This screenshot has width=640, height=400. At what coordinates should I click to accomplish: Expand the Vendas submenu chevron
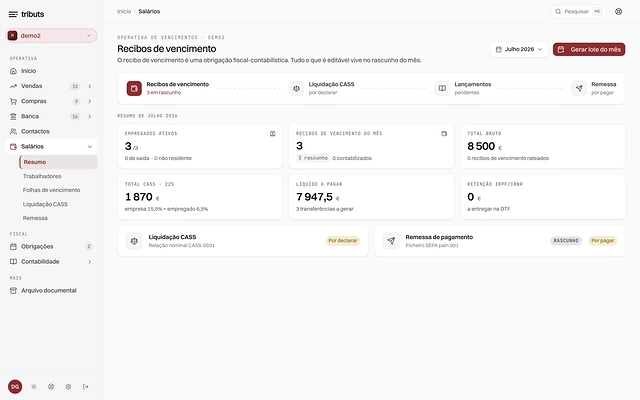click(x=90, y=86)
